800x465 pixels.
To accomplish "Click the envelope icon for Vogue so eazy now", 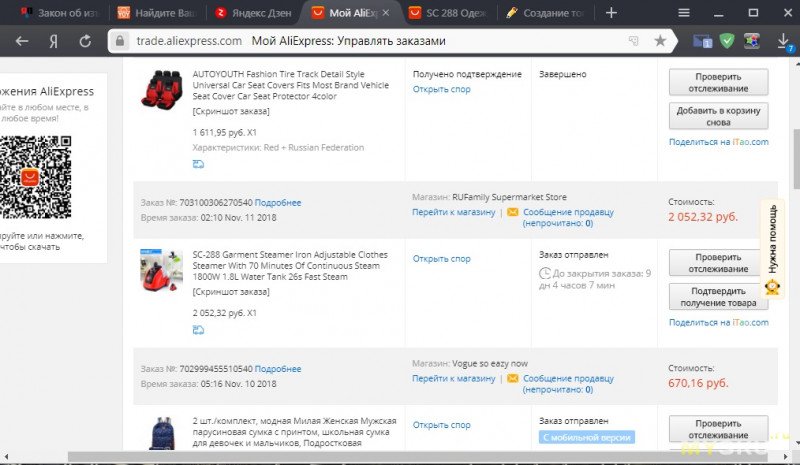I will [x=512, y=378].
